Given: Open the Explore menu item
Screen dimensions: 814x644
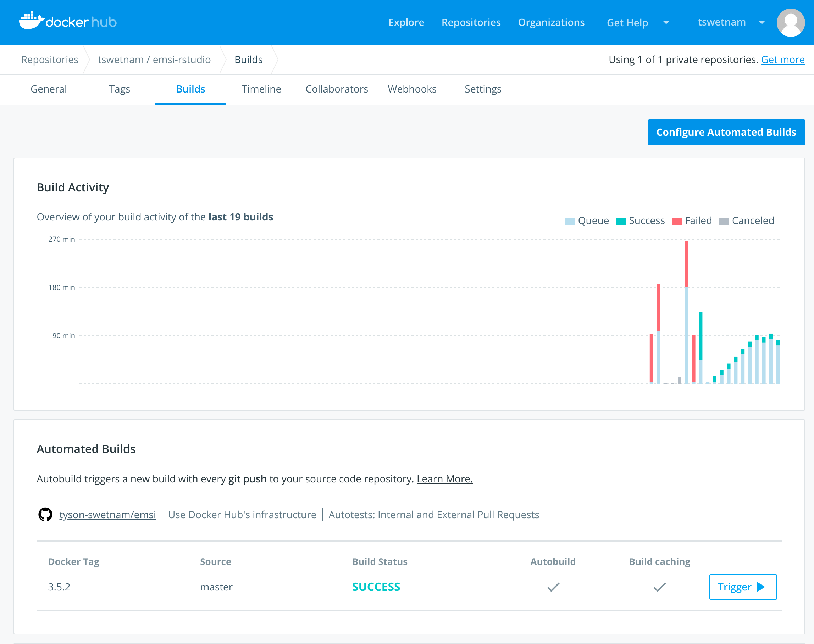Looking at the screenshot, I should [x=406, y=22].
